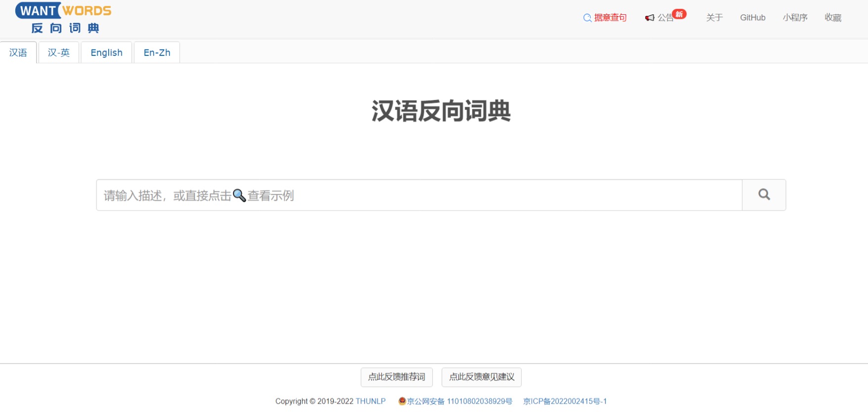Click the Copyright © 2019-2022 text

[315, 401]
